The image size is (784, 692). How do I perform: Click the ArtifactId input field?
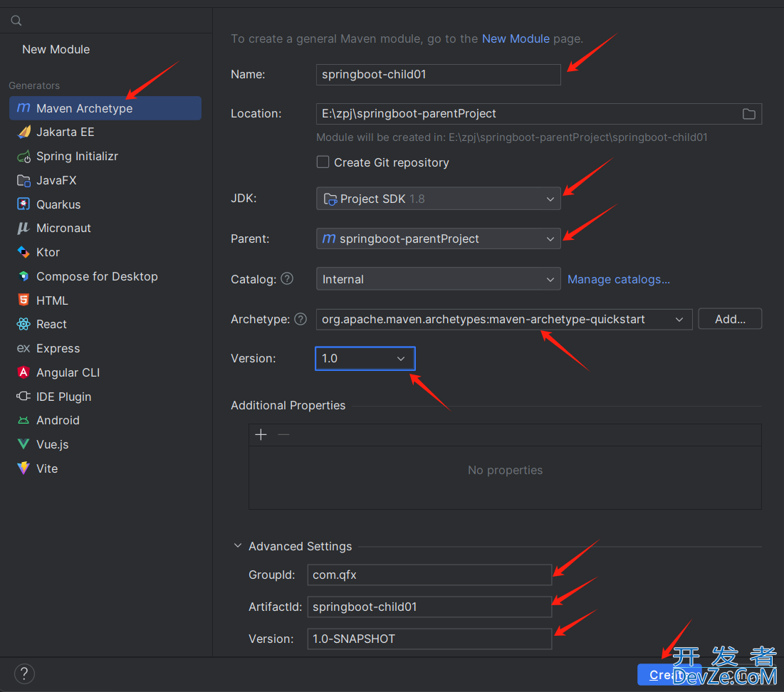(x=429, y=607)
